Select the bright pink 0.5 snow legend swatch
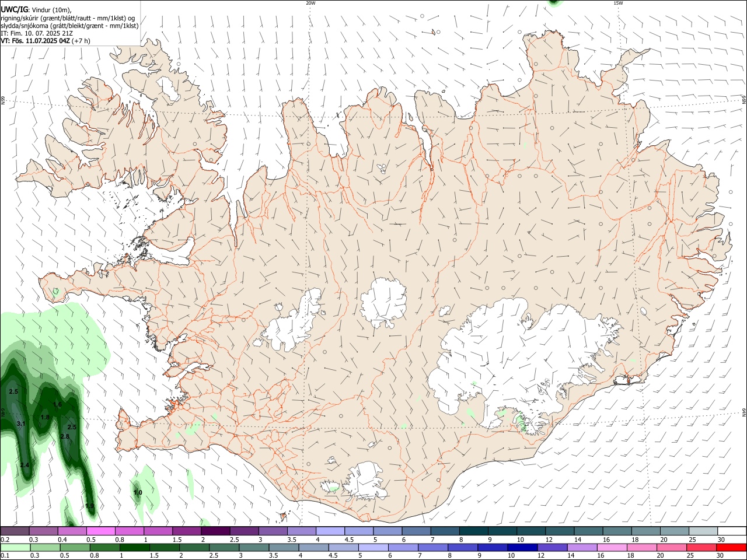The image size is (747, 560). 101,531
